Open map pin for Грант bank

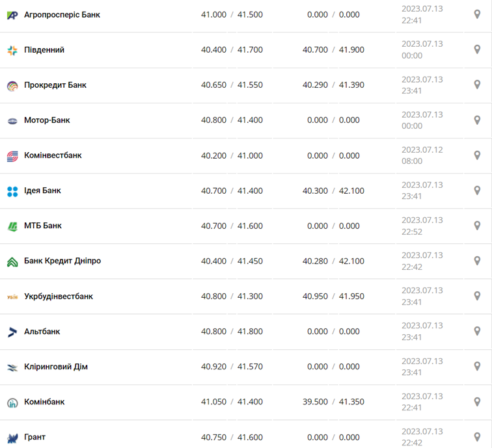[477, 437]
